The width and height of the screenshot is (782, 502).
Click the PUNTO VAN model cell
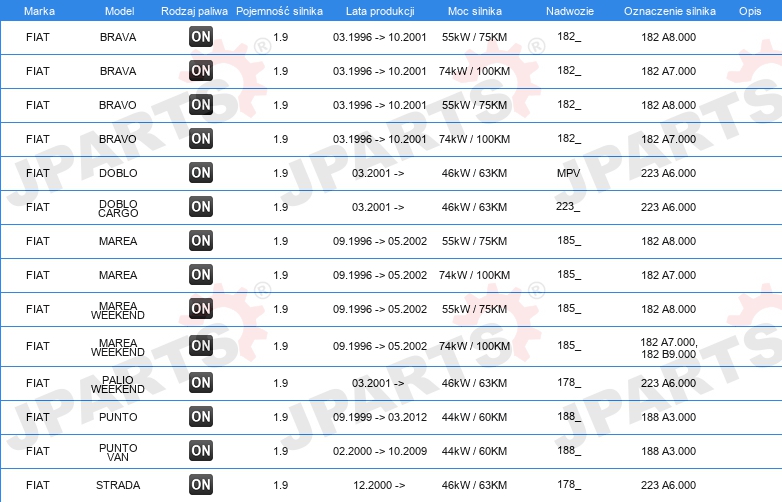118,452
